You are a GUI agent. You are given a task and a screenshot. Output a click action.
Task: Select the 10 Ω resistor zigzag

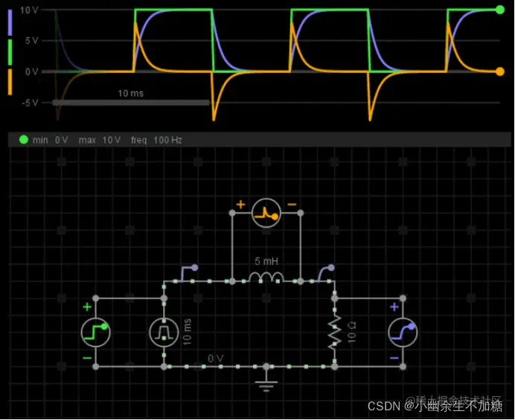tap(335, 332)
